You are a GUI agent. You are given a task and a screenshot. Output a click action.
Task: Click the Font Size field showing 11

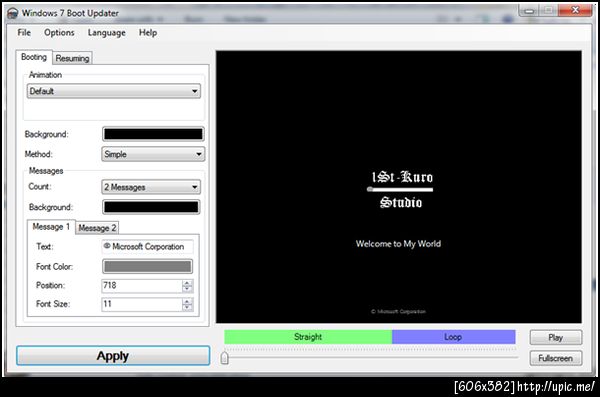pos(142,304)
